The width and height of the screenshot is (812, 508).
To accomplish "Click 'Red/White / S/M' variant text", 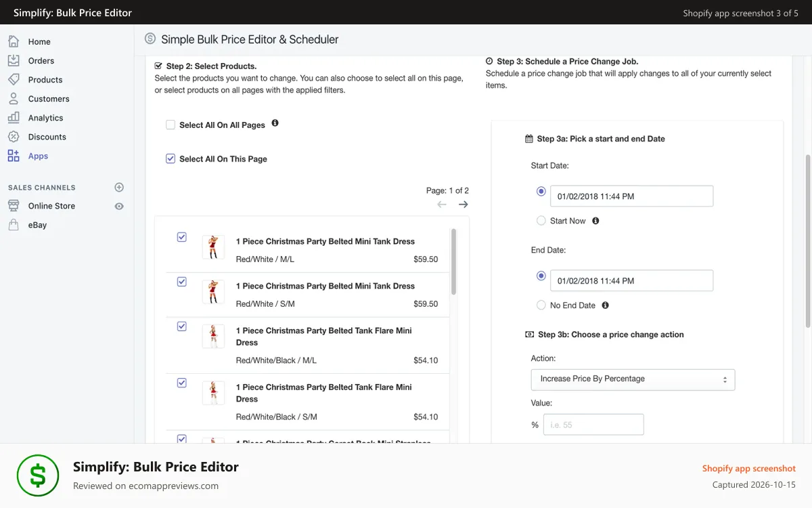I will [x=265, y=304].
